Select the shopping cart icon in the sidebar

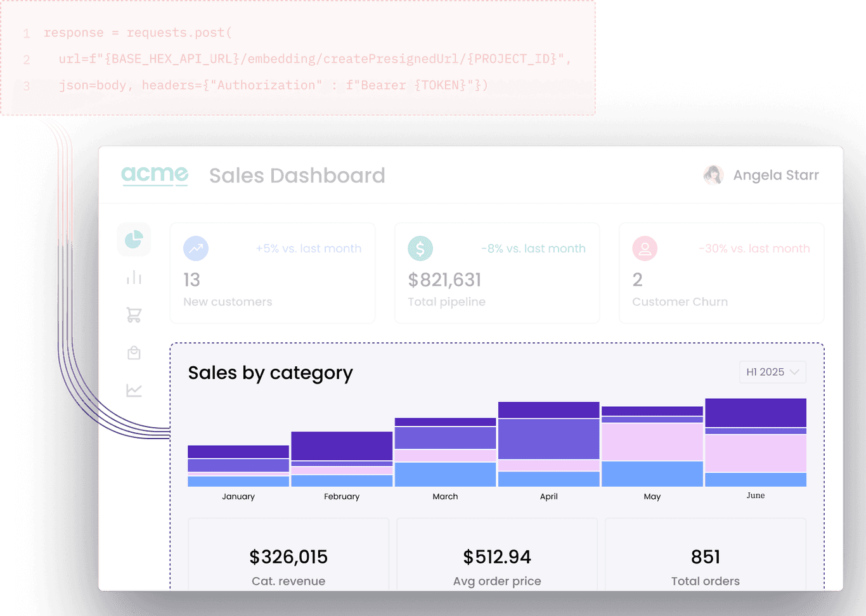[134, 315]
